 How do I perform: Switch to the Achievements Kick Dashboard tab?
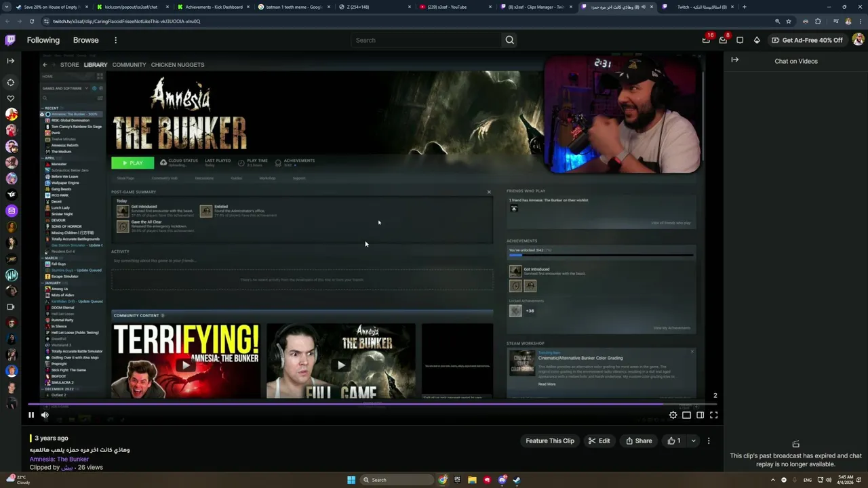coord(214,7)
